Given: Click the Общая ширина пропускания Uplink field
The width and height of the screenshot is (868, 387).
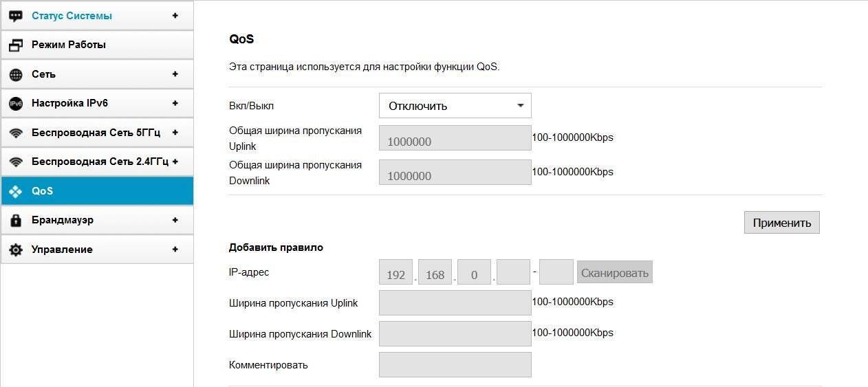Looking at the screenshot, I should pyautogui.click(x=455, y=137).
